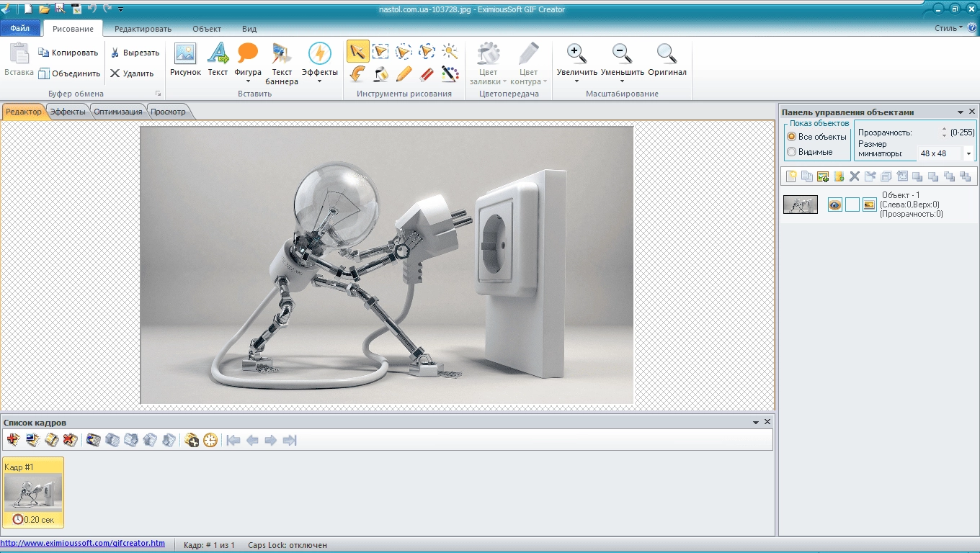Open the Оптимизация editor tab
The height and width of the screenshot is (553, 980).
click(118, 112)
